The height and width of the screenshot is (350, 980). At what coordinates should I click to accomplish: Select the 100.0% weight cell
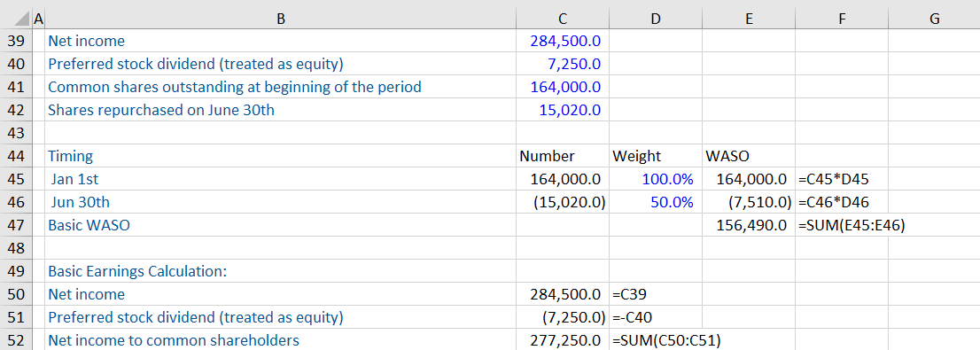656,179
